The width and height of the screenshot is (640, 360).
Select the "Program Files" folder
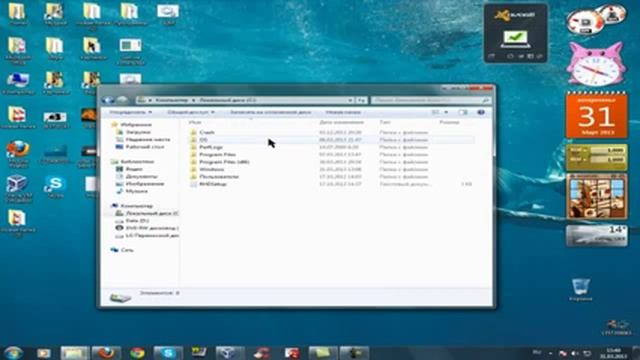pos(217,154)
